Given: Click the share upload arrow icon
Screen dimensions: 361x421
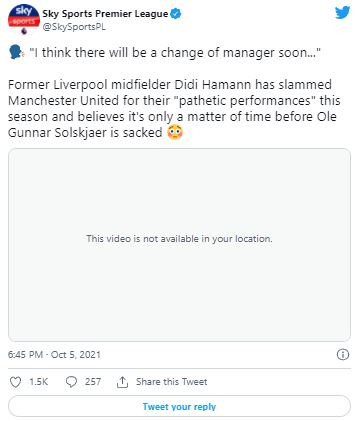Looking at the screenshot, I should pos(122,382).
